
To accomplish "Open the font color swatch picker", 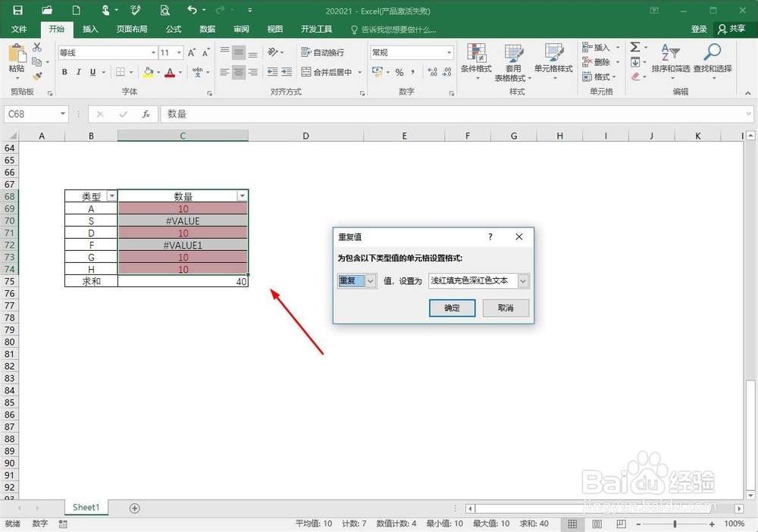I will point(179,72).
